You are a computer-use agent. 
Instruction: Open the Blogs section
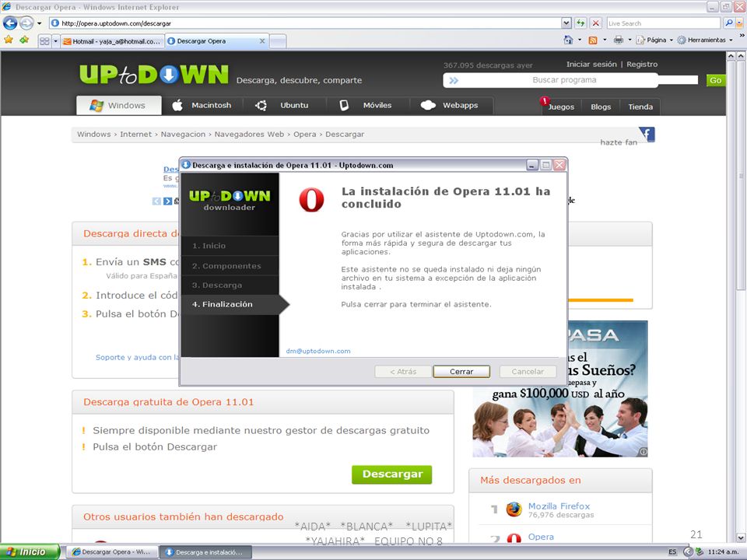(x=601, y=107)
